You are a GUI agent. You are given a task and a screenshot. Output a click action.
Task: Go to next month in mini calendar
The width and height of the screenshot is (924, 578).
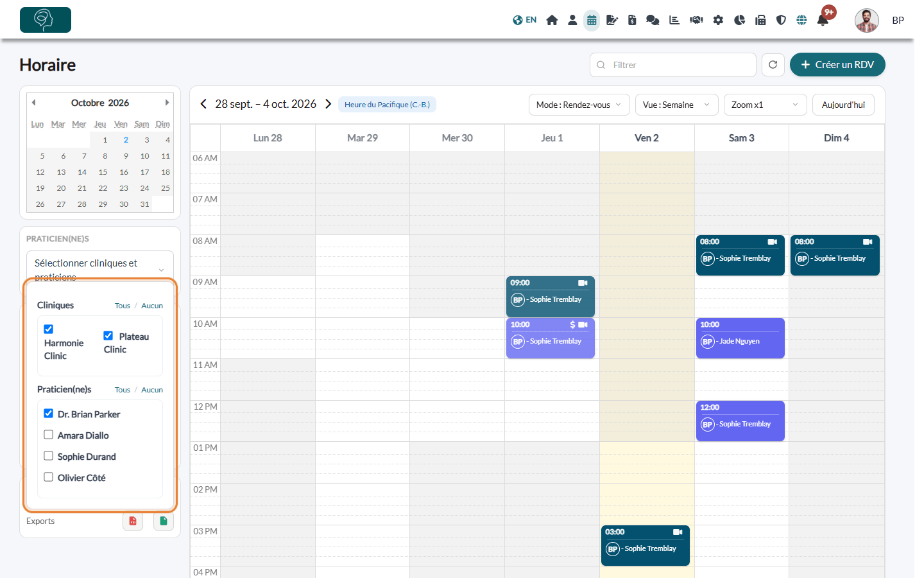point(167,103)
